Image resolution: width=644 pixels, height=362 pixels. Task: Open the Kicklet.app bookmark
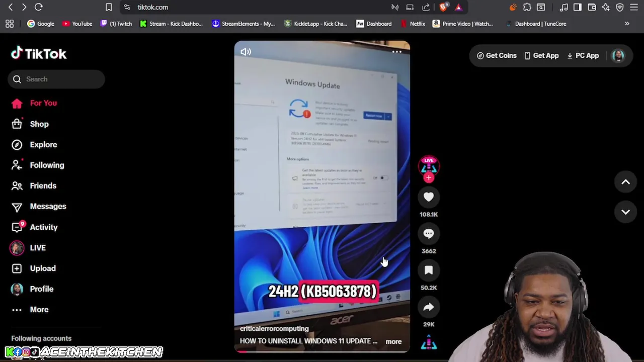pyautogui.click(x=315, y=24)
